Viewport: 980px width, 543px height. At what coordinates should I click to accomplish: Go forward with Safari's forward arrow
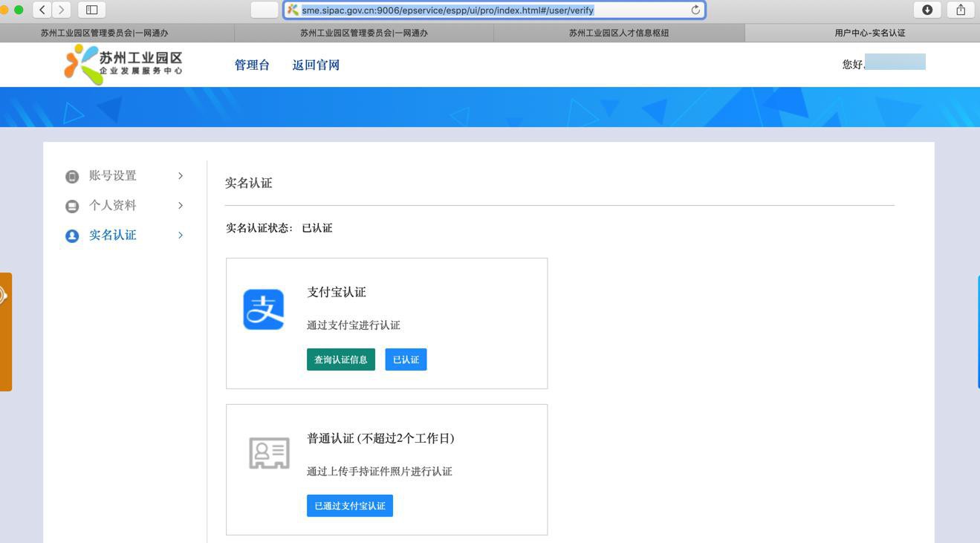point(62,10)
